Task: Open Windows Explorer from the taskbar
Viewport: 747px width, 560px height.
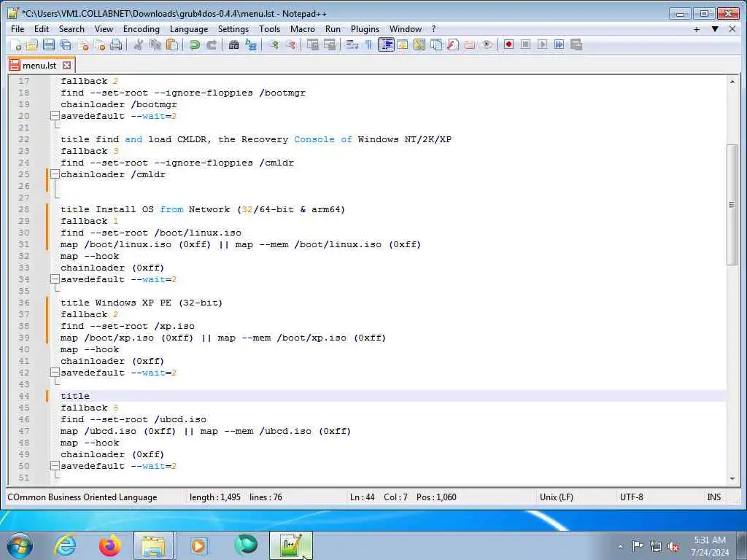Action: tap(153, 545)
